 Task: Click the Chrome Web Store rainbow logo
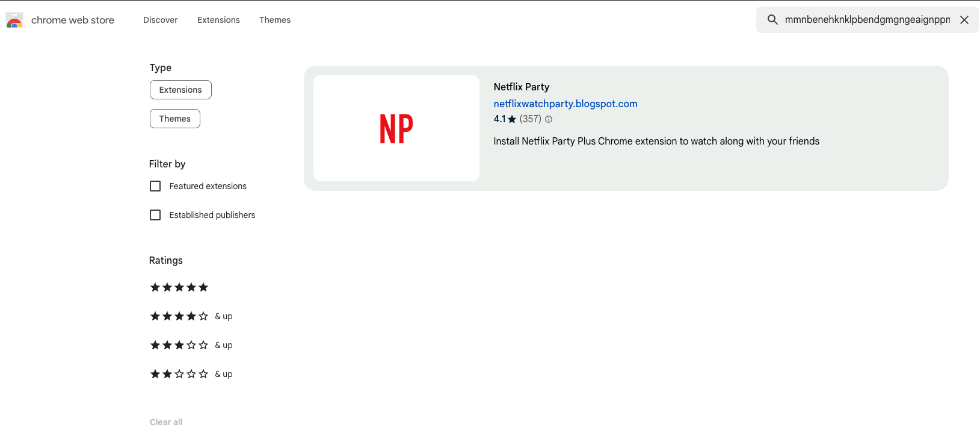coord(14,20)
